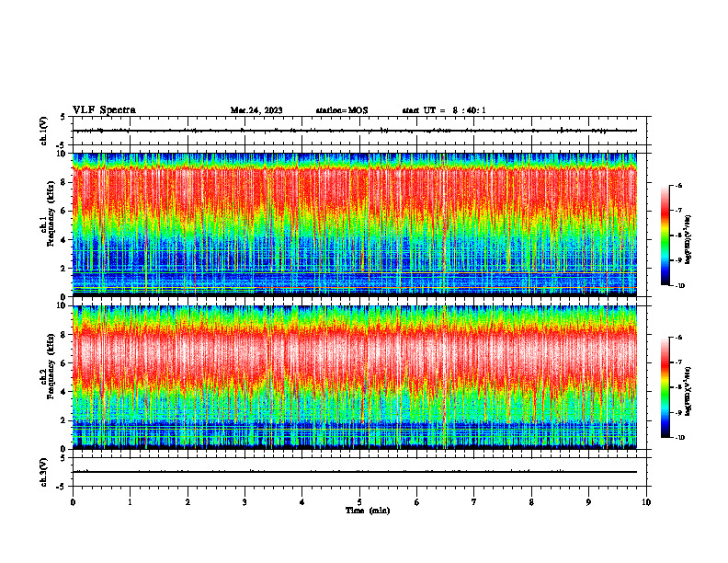Click the ch.2 colorbar 'log(PSD)(V²/Hz)' label
The image size is (728, 563).
(688, 391)
